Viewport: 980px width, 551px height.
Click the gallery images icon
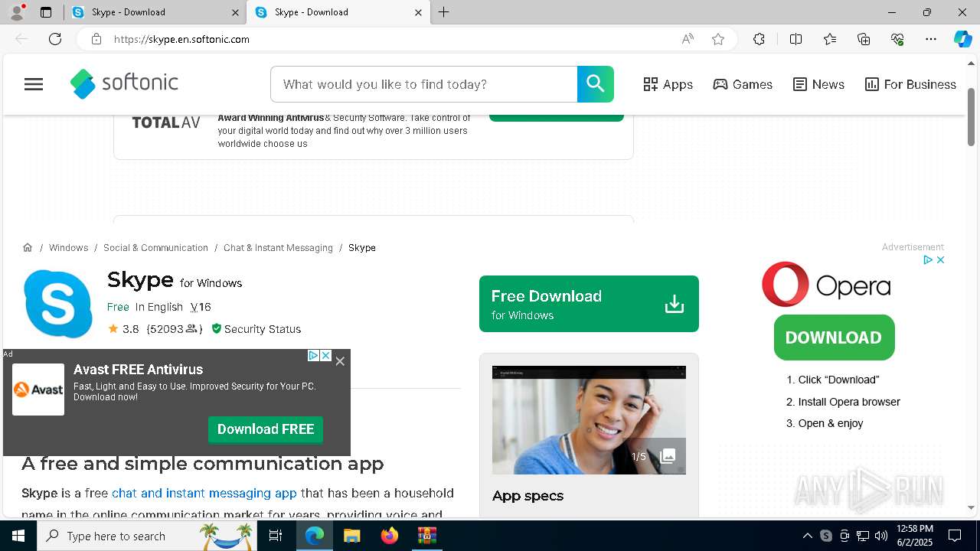668,456
